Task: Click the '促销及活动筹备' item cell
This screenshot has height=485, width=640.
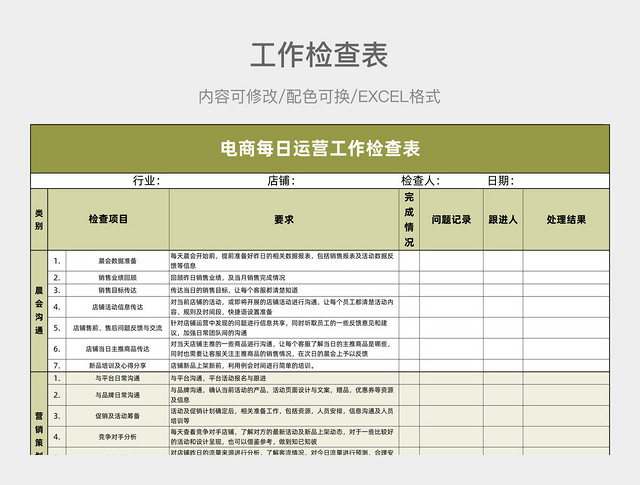Action: (x=118, y=416)
